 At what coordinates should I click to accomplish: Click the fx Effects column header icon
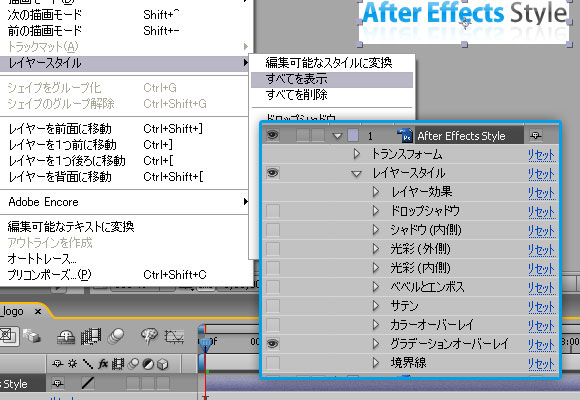(x=103, y=364)
